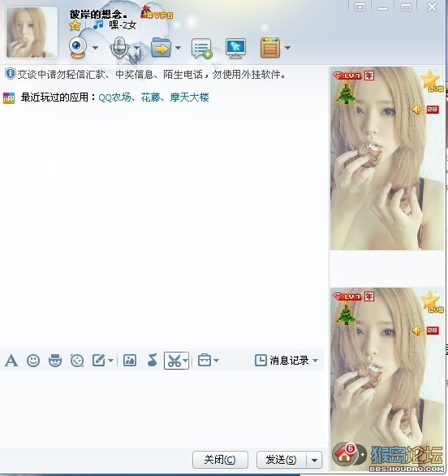Open handwriting input pencil icon
The image size is (448, 476).
[x=98, y=361]
